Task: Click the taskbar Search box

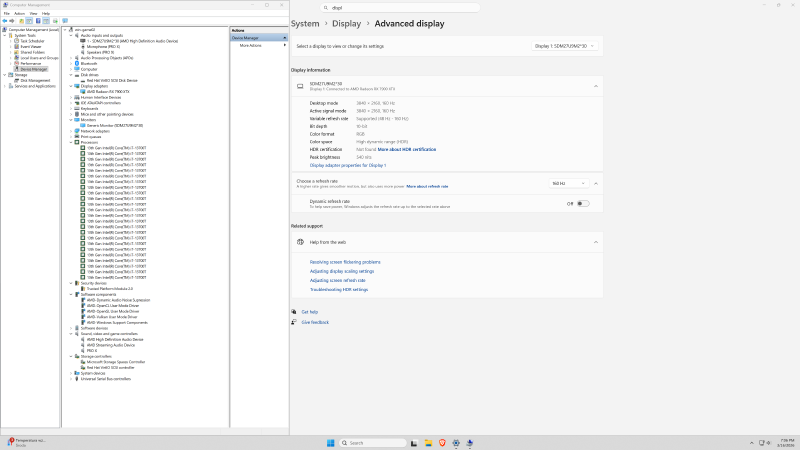Action: [372, 443]
